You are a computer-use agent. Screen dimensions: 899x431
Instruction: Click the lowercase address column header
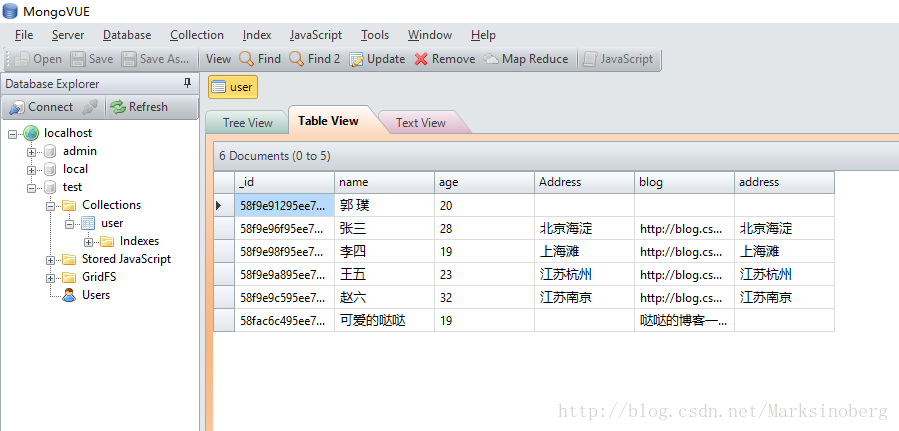[784, 182]
